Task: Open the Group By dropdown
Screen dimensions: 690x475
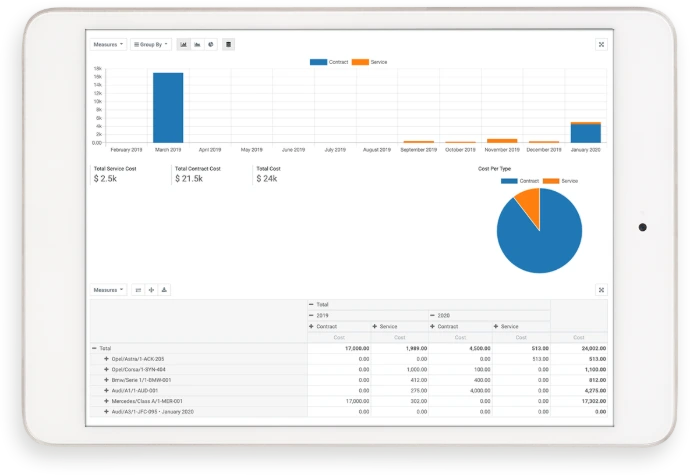Action: click(152, 45)
